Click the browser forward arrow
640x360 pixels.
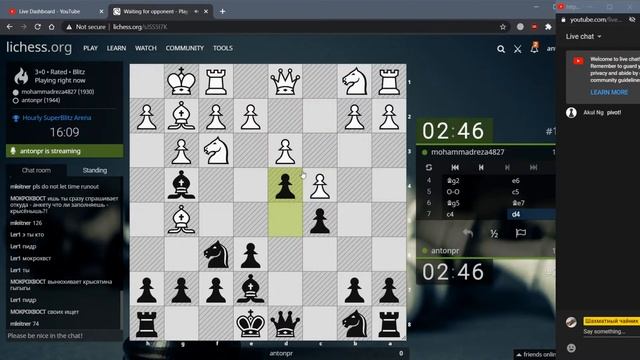pos(24,27)
